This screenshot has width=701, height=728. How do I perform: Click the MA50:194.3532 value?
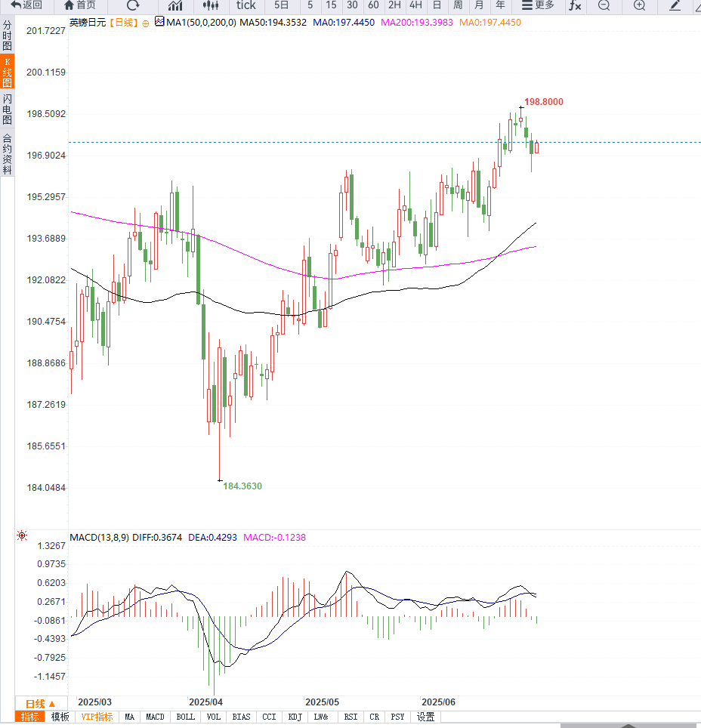tap(273, 23)
